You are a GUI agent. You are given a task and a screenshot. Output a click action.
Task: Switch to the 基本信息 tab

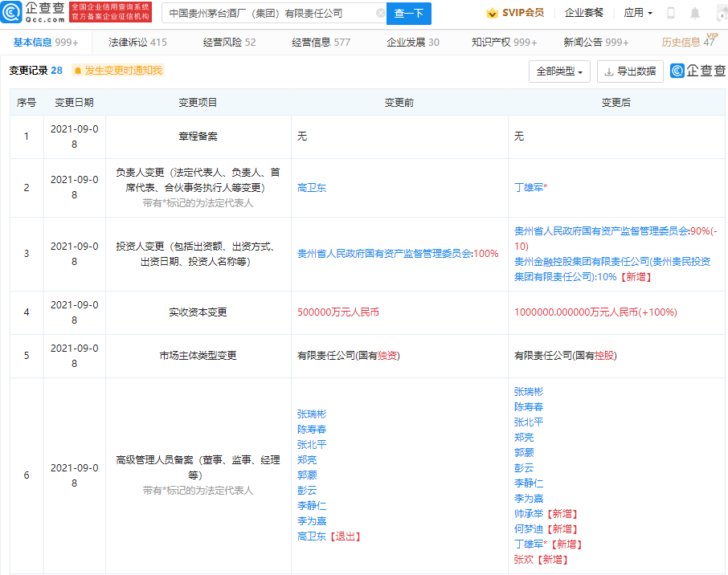coord(46,43)
